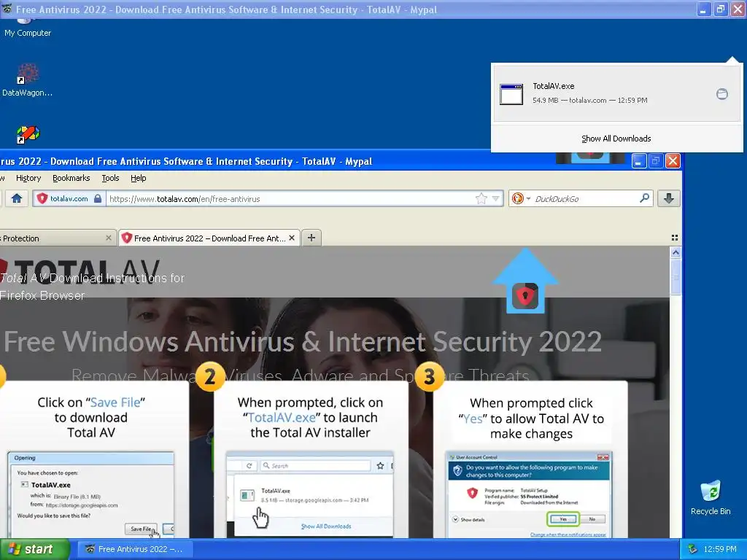Image resolution: width=747 pixels, height=560 pixels.
Task: Click the vertical scrollbar thumb
Action: click(675, 276)
